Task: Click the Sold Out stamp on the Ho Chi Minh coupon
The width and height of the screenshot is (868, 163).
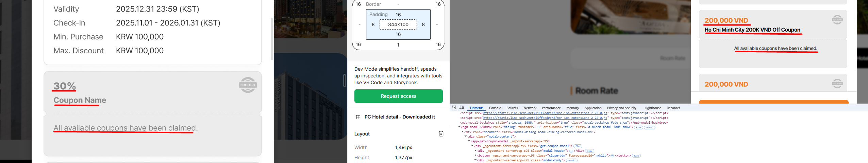Action: click(x=837, y=20)
